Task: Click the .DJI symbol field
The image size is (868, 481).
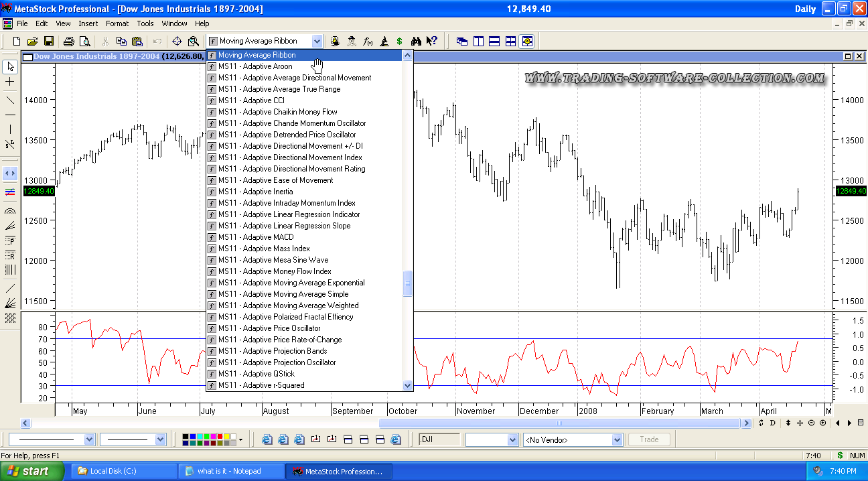Action: click(439, 440)
